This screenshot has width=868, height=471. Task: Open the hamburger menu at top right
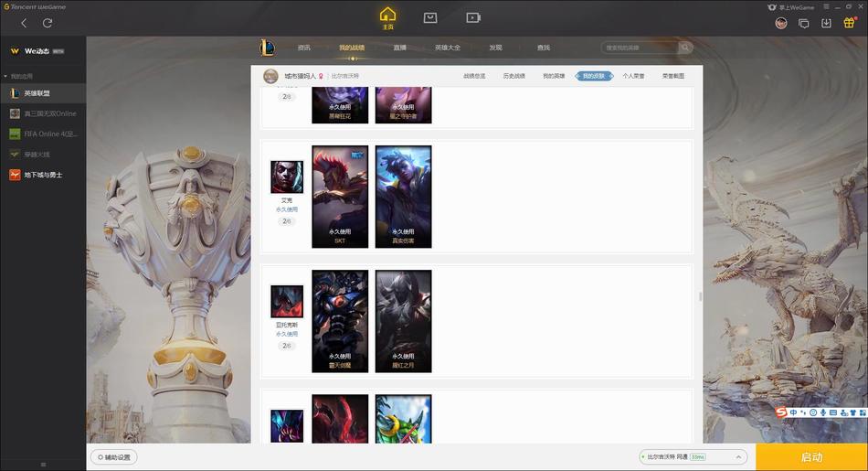[x=826, y=6]
